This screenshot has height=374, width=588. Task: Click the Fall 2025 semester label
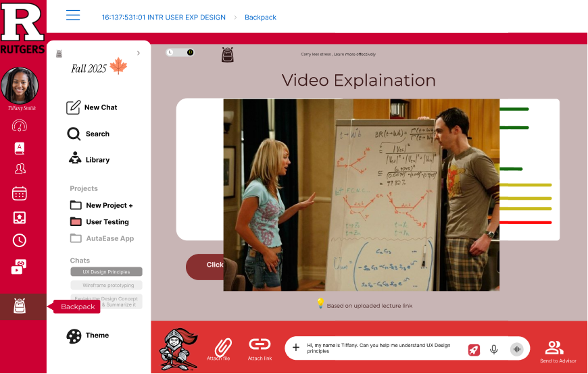pos(89,69)
